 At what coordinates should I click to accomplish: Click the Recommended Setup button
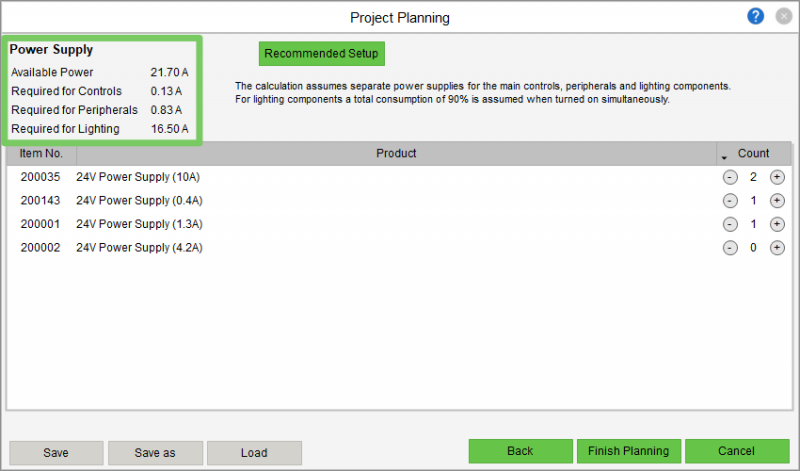(x=321, y=54)
